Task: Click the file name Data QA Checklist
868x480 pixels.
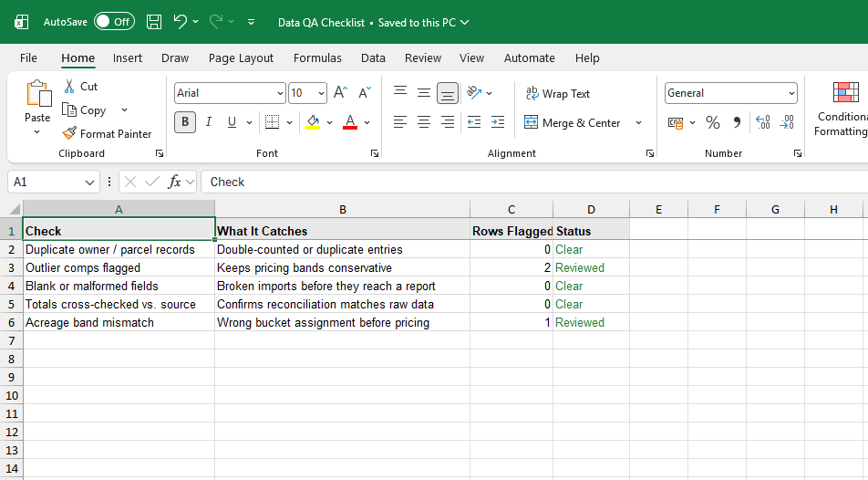Action: (x=321, y=22)
